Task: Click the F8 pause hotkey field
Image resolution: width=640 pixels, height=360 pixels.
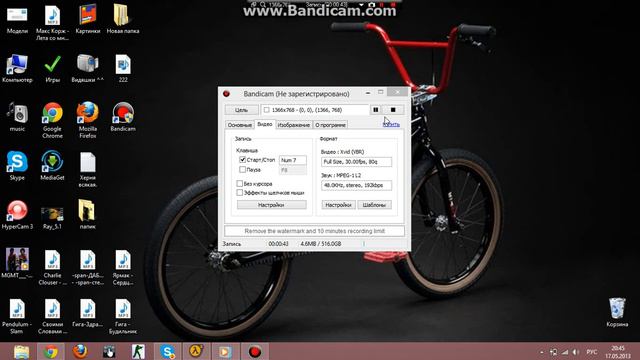Action: (293, 170)
